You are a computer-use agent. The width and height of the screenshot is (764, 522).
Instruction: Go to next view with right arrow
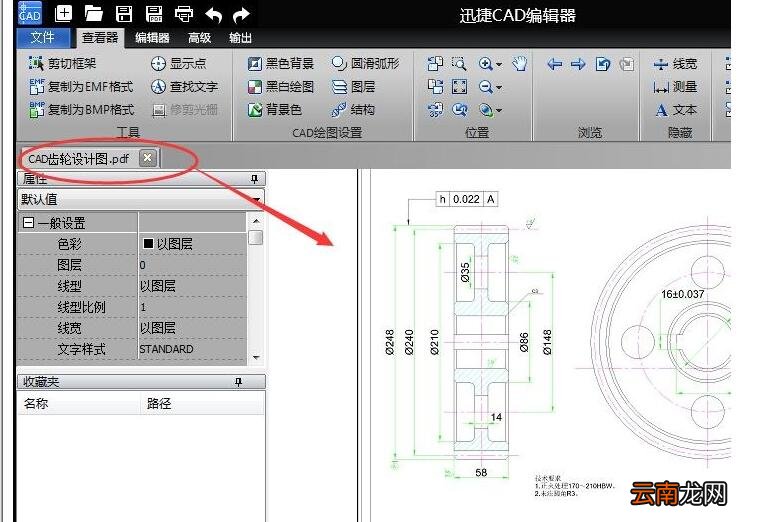click(x=578, y=64)
